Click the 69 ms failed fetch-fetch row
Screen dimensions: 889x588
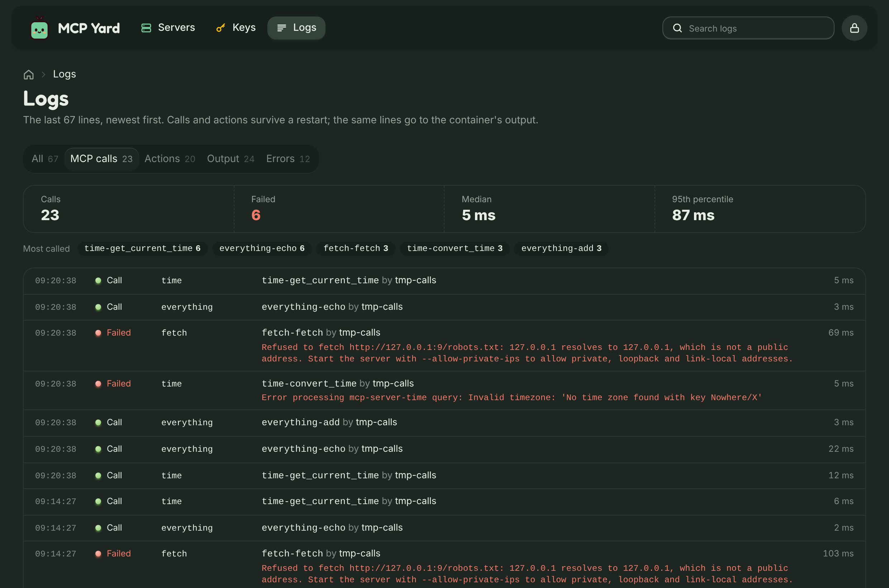(x=444, y=346)
